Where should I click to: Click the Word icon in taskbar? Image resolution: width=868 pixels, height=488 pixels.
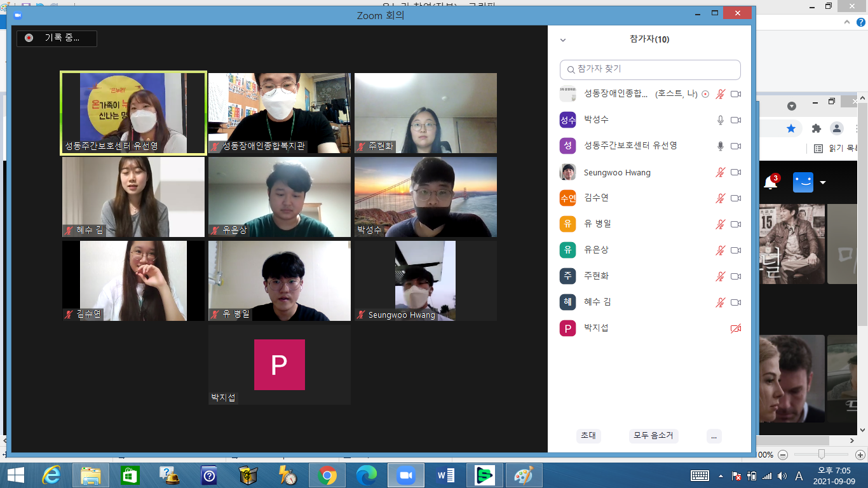(x=445, y=475)
